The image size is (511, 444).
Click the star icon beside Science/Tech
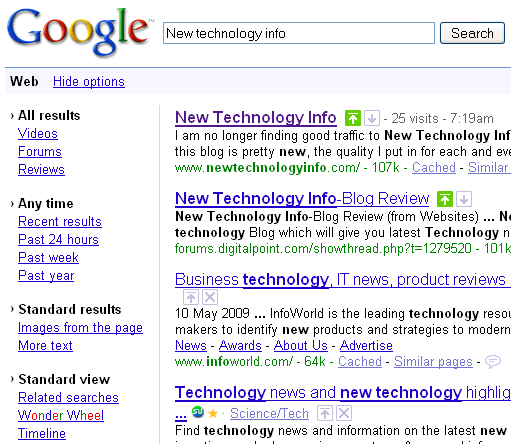213,414
